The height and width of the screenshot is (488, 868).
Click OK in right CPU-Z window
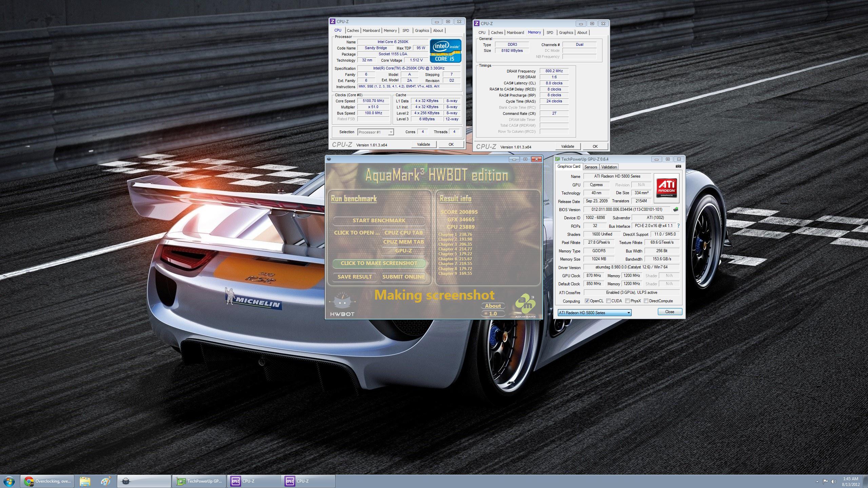click(x=595, y=146)
